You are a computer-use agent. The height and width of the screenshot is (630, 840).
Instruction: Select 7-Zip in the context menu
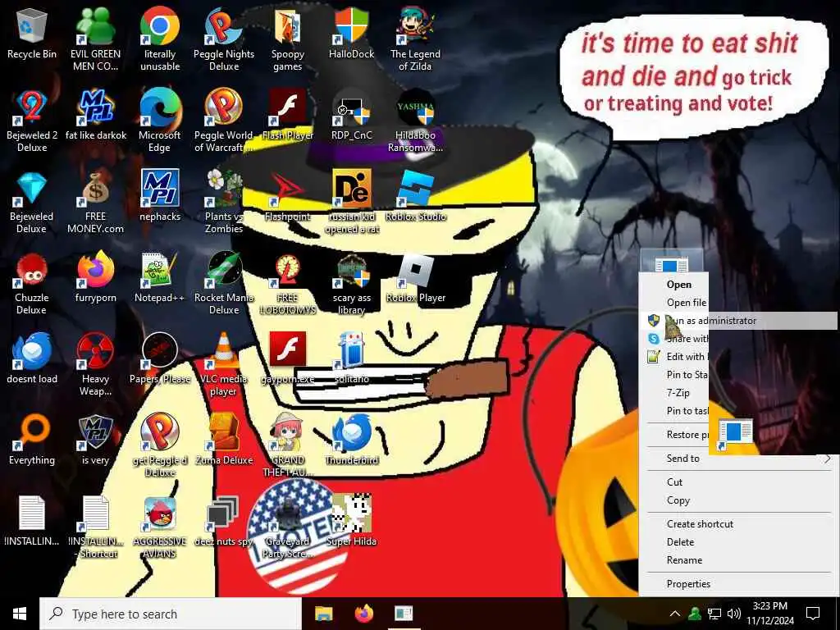tap(678, 393)
